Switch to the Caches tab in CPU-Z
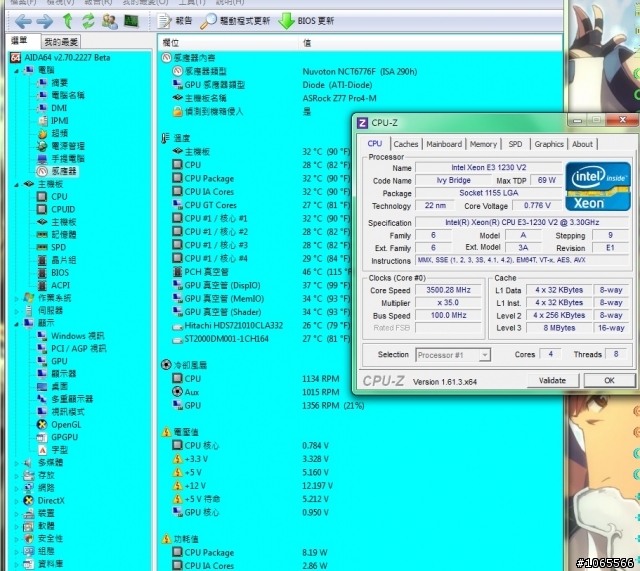This screenshot has height=571, width=640. 406,144
